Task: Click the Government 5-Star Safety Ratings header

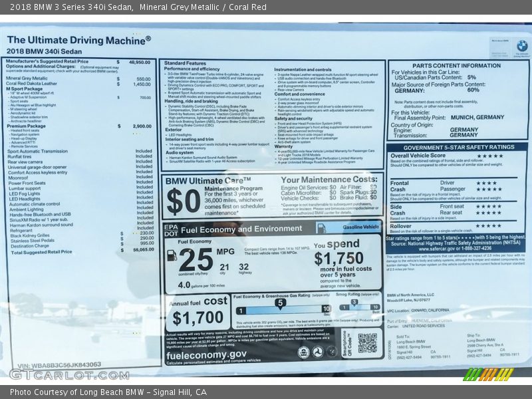Action: click(458, 148)
